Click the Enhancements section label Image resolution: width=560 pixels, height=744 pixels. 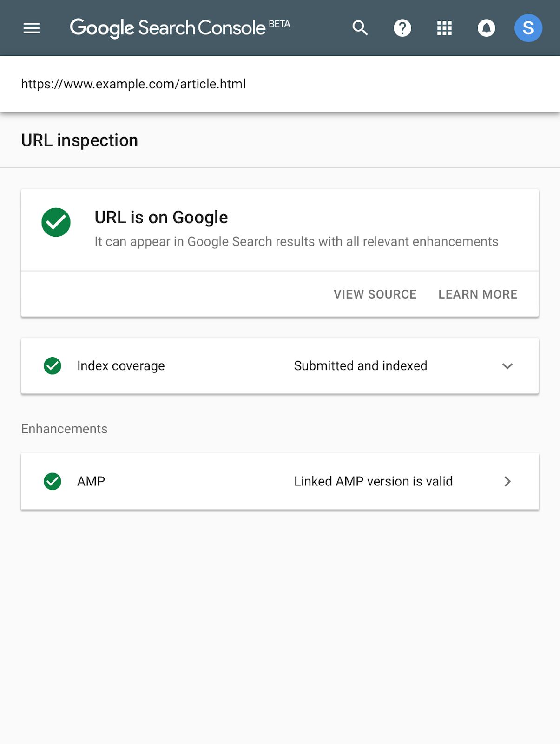point(64,428)
